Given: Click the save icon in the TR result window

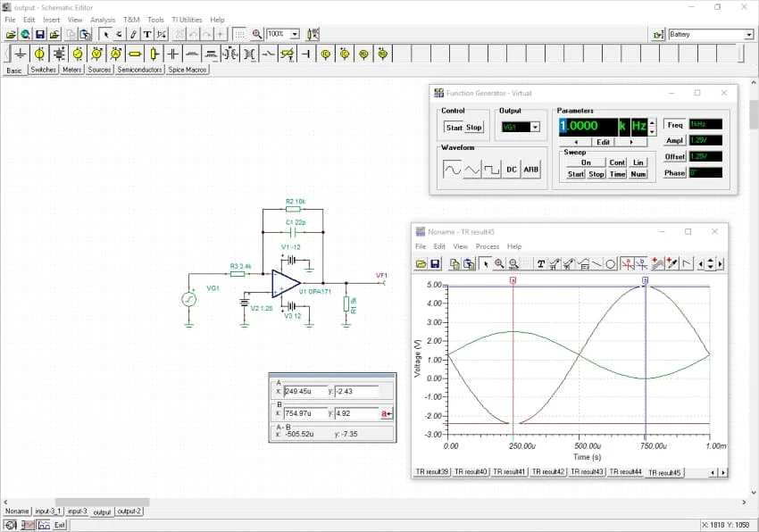Looking at the screenshot, I should pos(435,263).
